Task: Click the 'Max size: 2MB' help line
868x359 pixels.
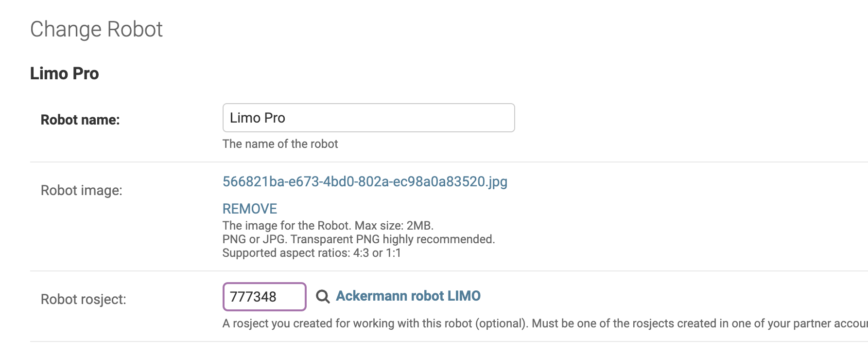Action: click(328, 226)
